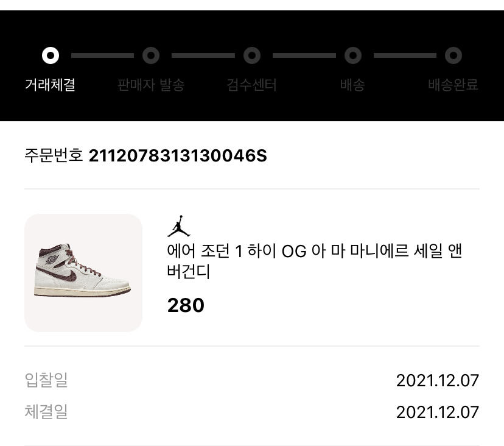Viewport: 504px width, 446px height.
Task: Select the 검수센터 status label
Action: click(x=251, y=85)
